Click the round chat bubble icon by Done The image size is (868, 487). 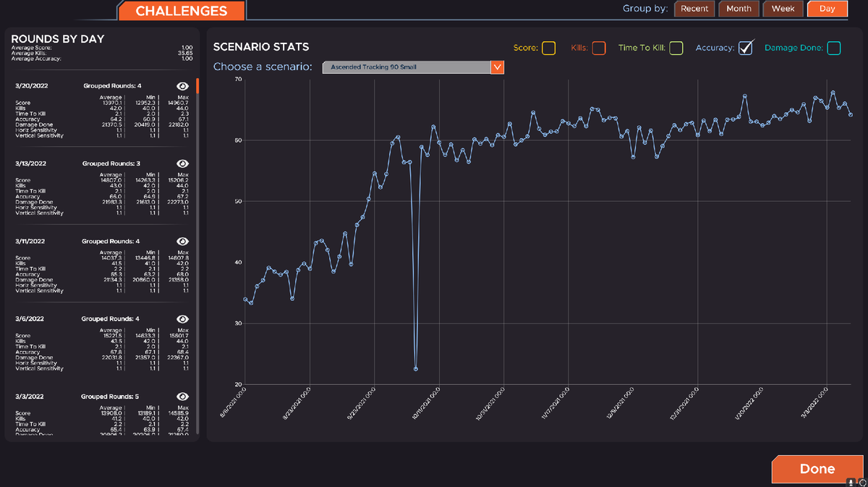pyautogui.click(x=862, y=481)
